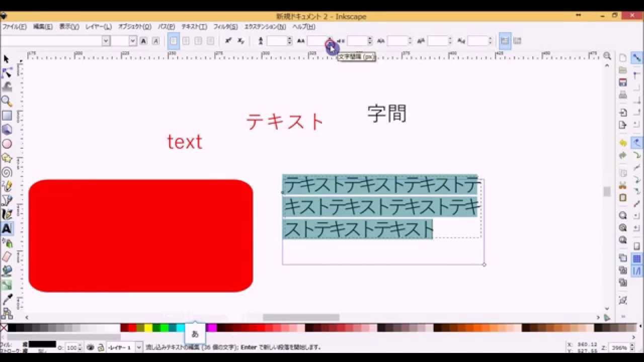Select the Pencil freehand tool

(7, 186)
